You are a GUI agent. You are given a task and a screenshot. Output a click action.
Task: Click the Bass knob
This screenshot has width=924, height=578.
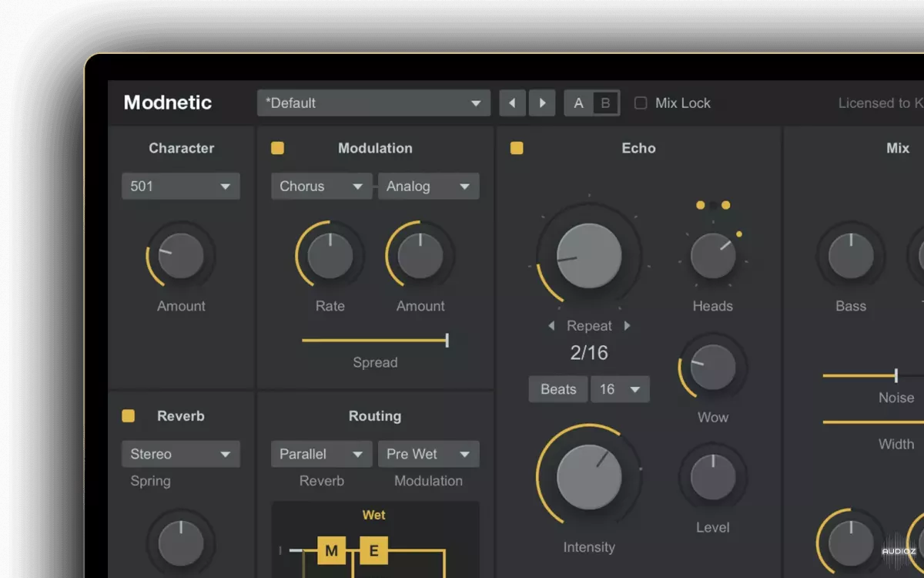point(851,256)
